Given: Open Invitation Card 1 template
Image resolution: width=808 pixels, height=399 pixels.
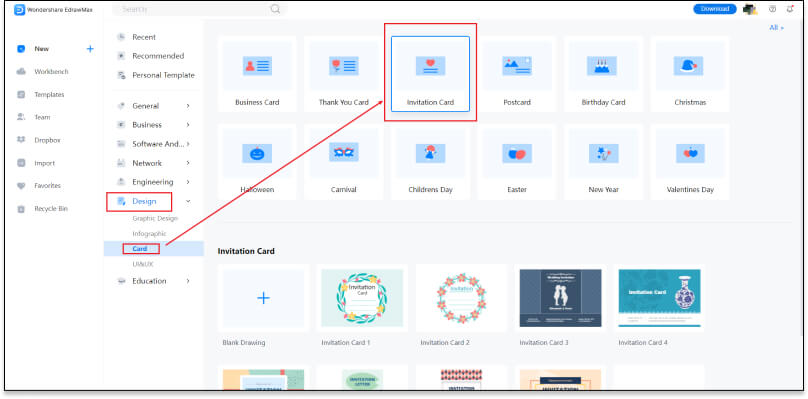Looking at the screenshot, I should (x=362, y=298).
